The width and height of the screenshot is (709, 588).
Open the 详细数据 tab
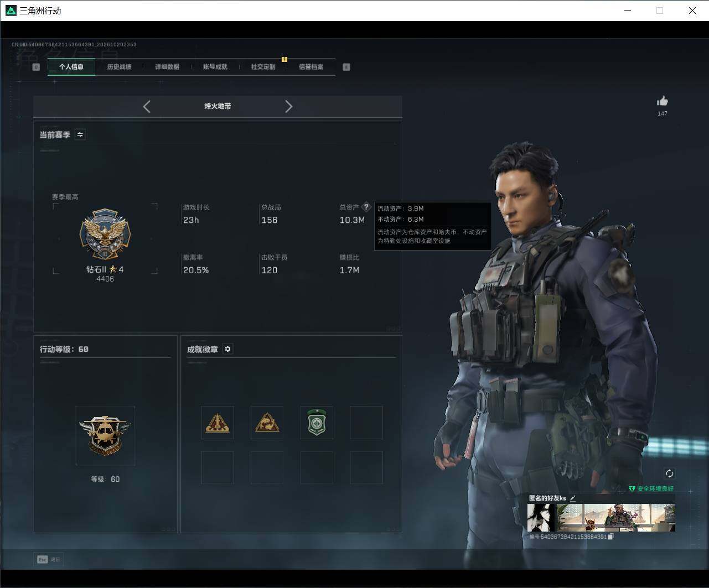click(x=167, y=67)
